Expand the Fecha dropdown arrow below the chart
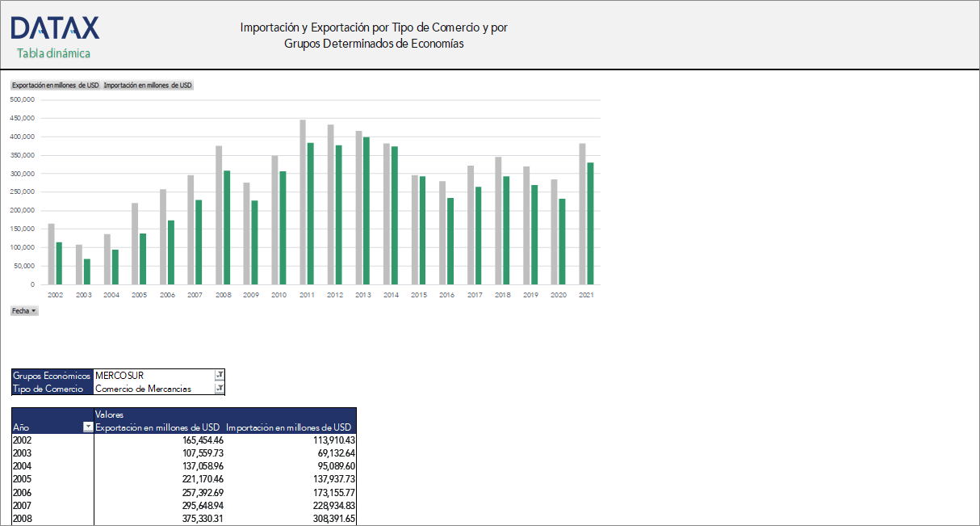This screenshot has height=526, width=980. tap(34, 310)
